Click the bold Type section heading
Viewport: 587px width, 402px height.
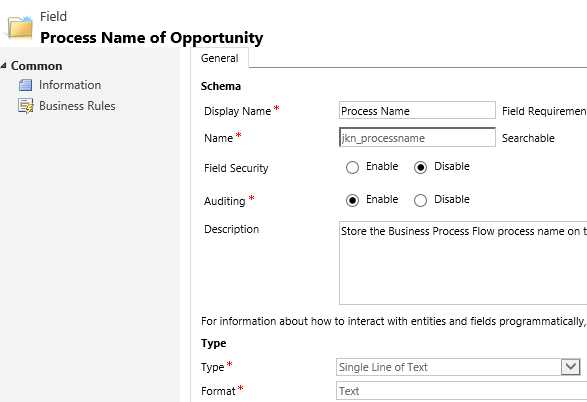tap(214, 343)
